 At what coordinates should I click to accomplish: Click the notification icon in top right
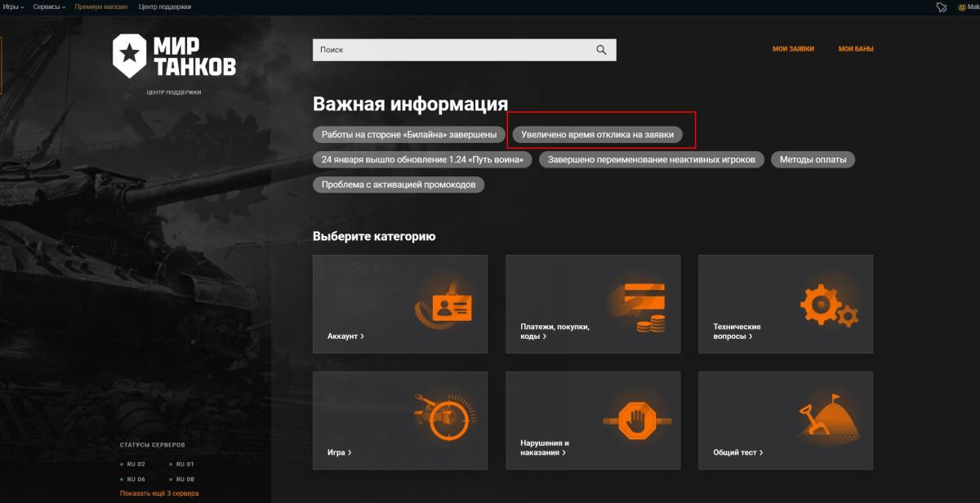point(941,7)
